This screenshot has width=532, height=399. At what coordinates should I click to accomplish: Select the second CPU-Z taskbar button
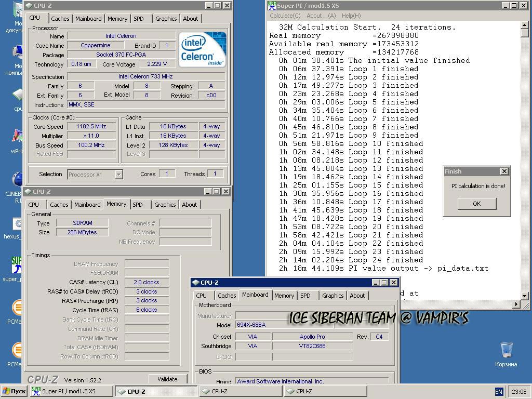tap(241, 391)
